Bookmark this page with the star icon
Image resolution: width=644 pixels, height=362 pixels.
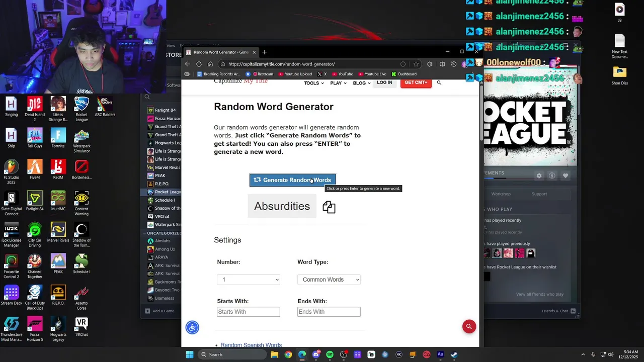tap(416, 64)
